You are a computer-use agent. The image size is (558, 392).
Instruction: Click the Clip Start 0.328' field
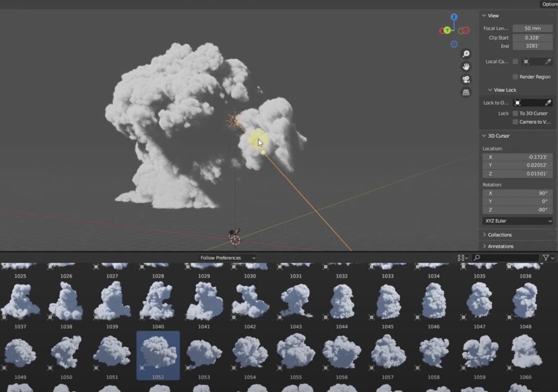coord(532,38)
